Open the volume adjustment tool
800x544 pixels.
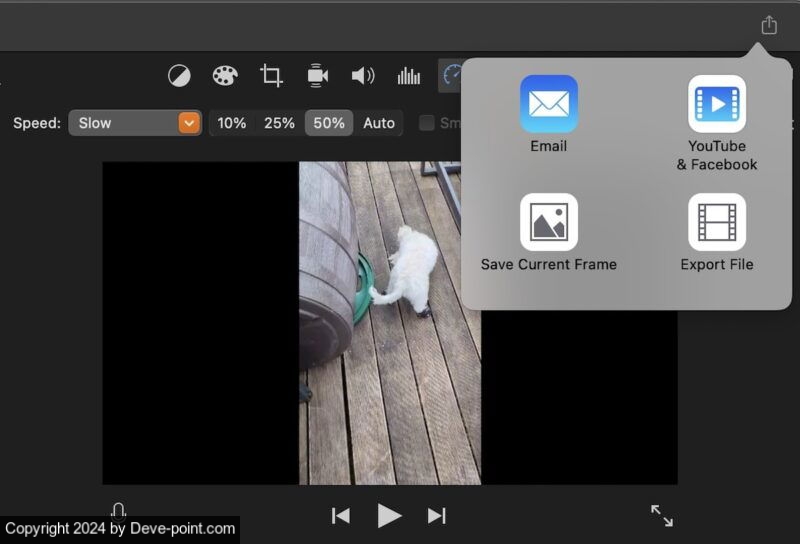pos(363,76)
